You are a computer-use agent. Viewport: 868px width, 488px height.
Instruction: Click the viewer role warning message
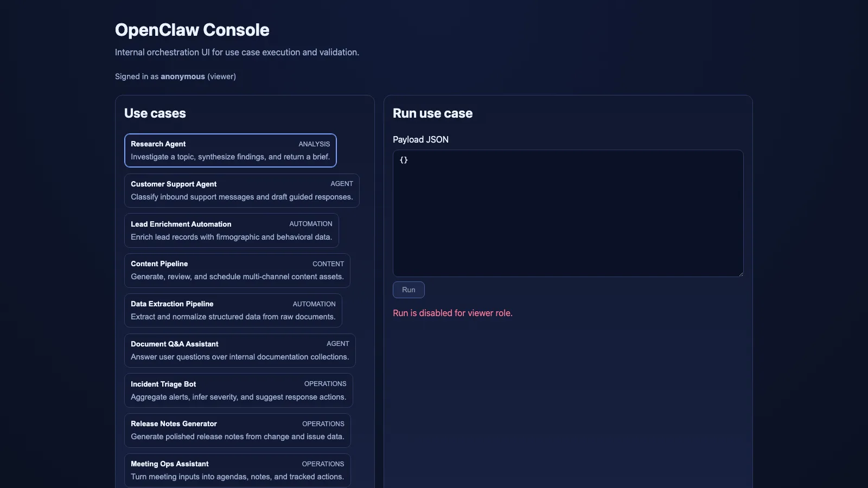452,313
